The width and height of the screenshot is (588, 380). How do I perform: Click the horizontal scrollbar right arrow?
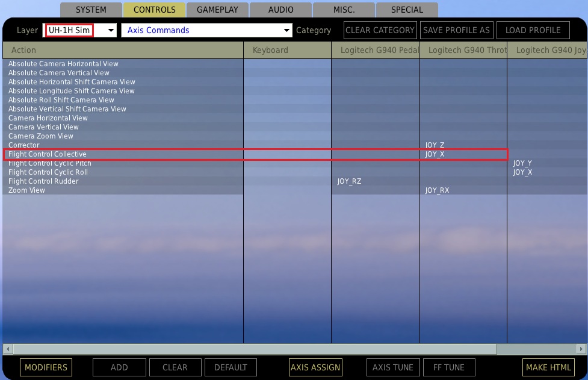coord(581,349)
